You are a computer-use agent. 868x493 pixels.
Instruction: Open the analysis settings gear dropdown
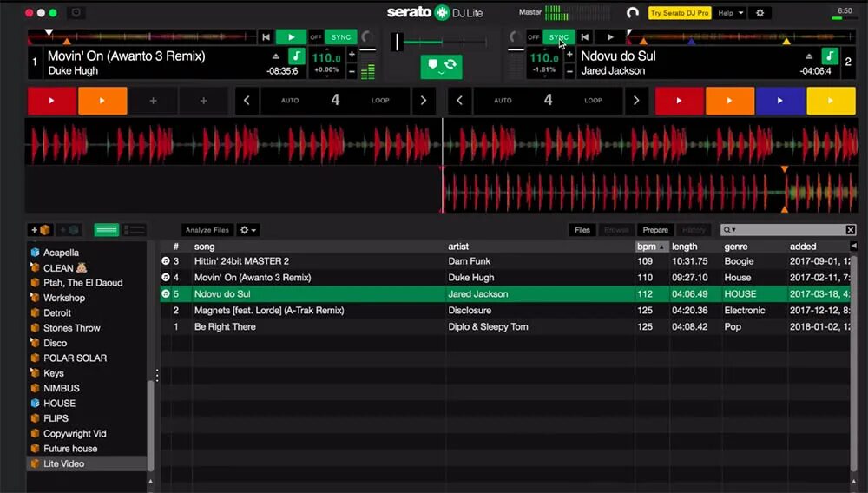[x=247, y=230]
